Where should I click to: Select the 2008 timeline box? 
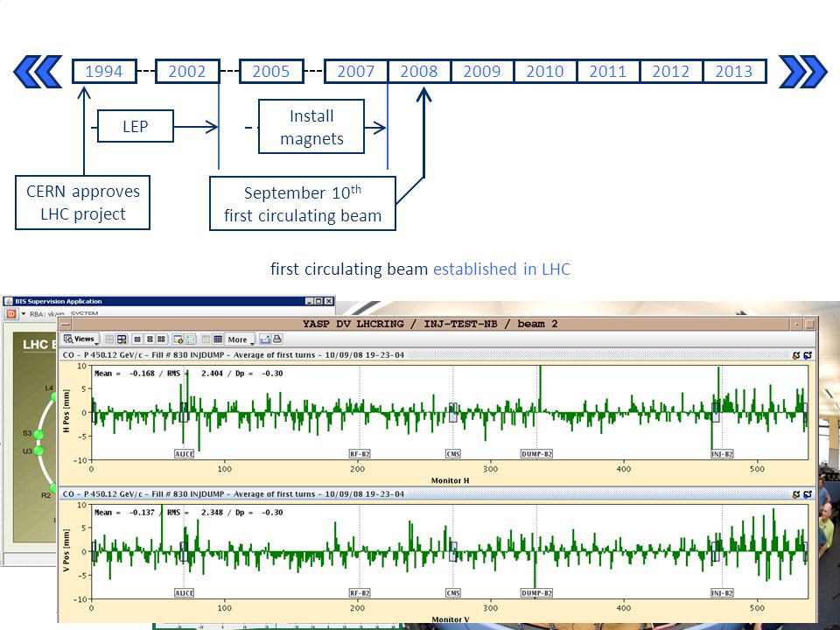(x=419, y=71)
